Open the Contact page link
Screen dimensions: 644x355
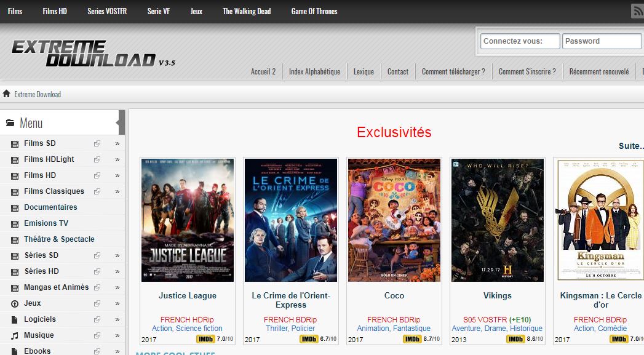(397, 71)
